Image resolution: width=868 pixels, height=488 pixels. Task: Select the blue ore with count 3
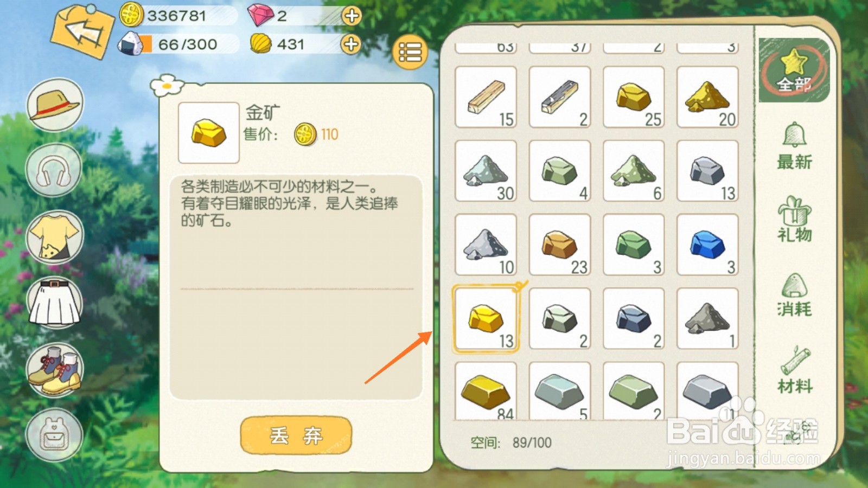pos(708,245)
